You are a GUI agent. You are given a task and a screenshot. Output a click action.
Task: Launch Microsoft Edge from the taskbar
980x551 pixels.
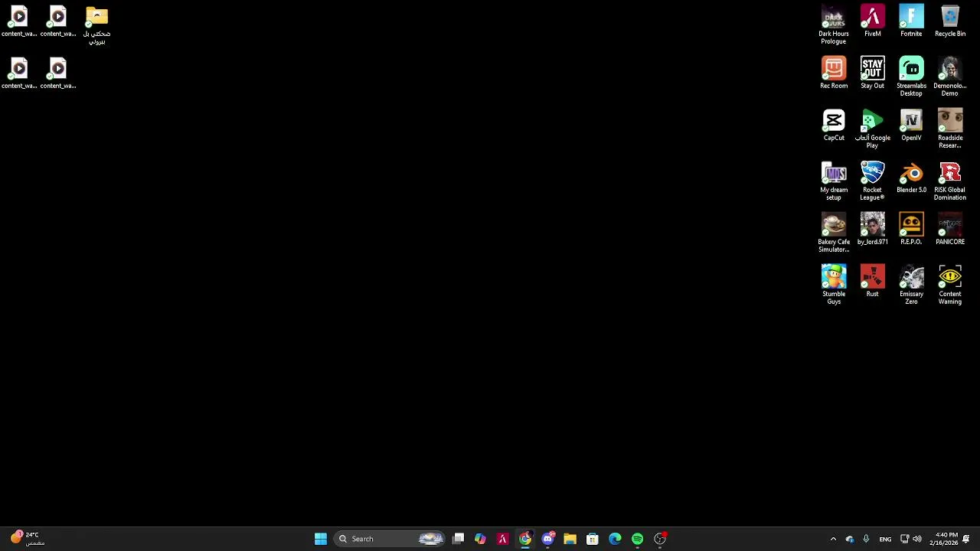pyautogui.click(x=615, y=539)
